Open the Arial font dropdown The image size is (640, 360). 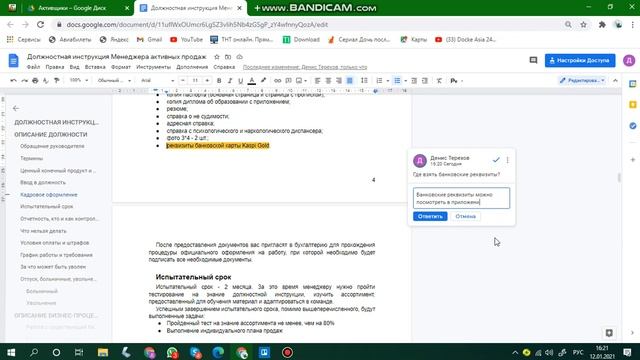coord(157,80)
